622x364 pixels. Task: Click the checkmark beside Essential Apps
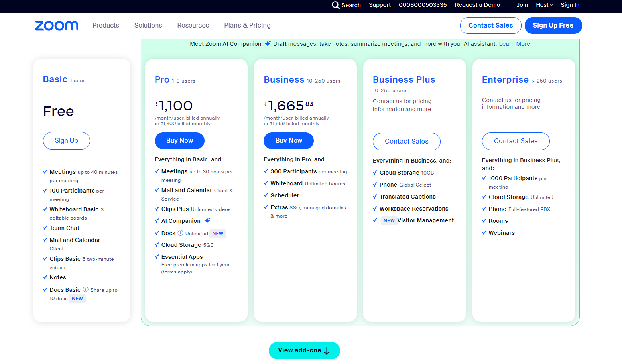(157, 257)
